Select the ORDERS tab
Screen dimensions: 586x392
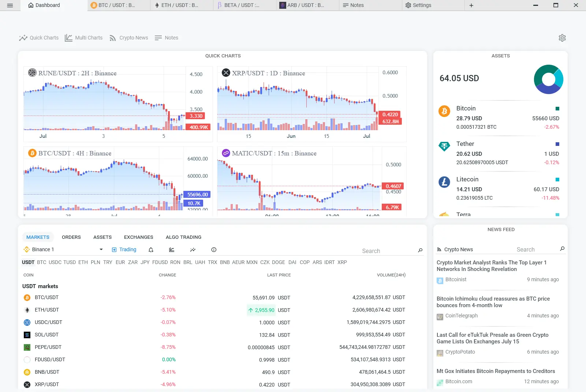pos(71,237)
